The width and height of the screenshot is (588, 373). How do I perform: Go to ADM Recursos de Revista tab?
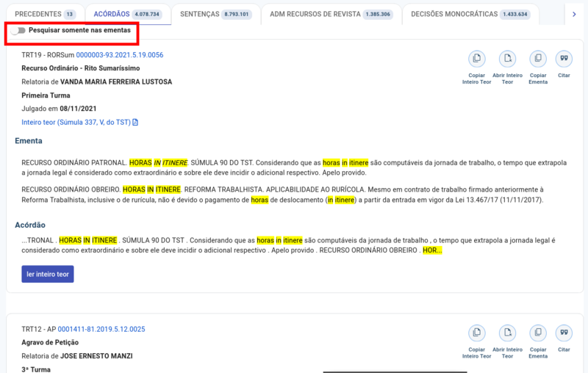(x=331, y=14)
